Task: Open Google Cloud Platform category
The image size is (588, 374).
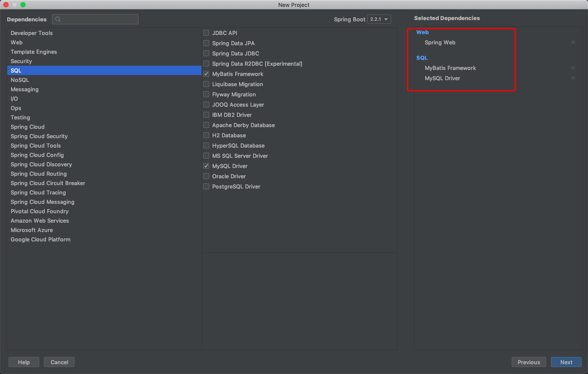Action: click(x=104, y=239)
